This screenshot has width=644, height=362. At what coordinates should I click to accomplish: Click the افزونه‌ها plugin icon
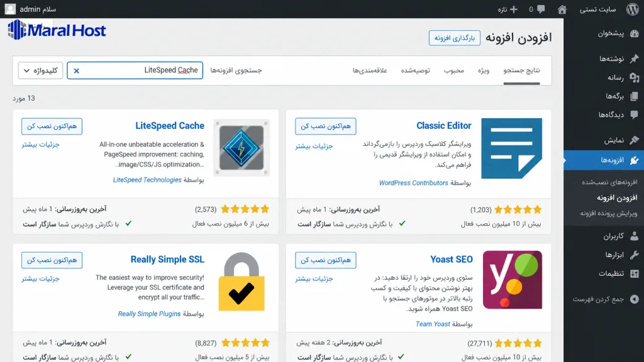[634, 160]
